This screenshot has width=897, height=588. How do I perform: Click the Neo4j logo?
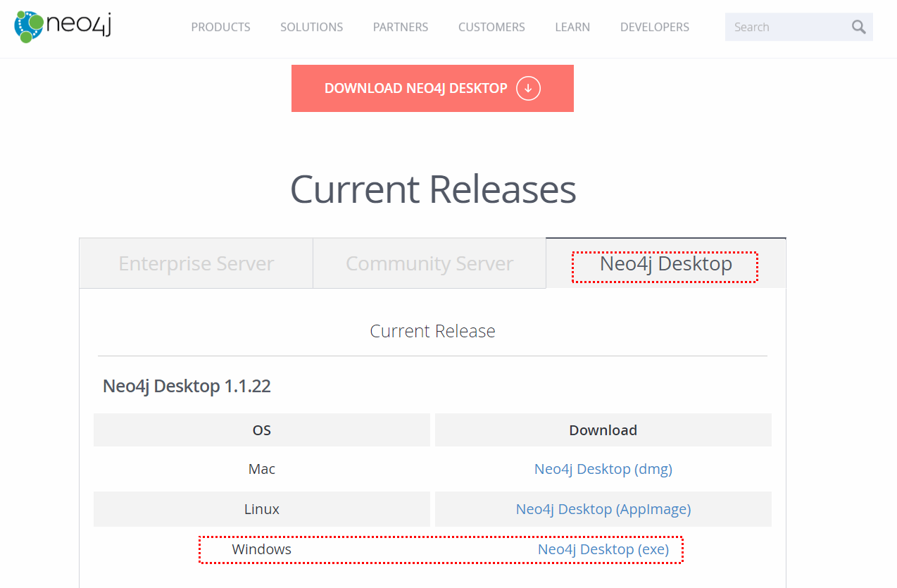pos(62,27)
